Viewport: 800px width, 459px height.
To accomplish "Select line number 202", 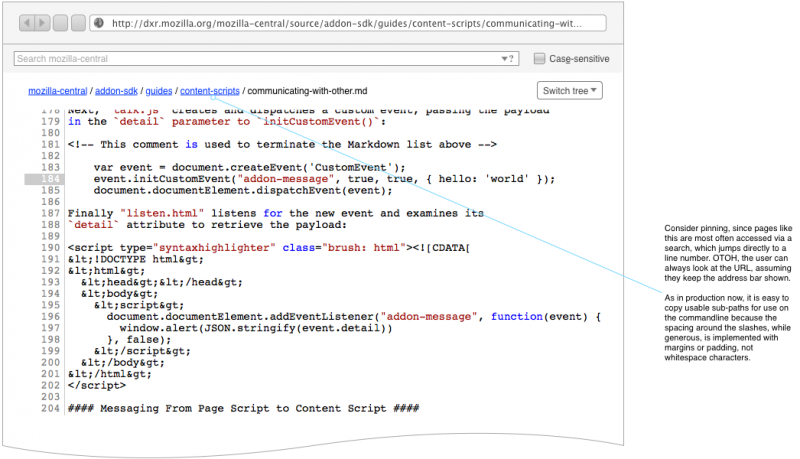I will pos(51,386).
